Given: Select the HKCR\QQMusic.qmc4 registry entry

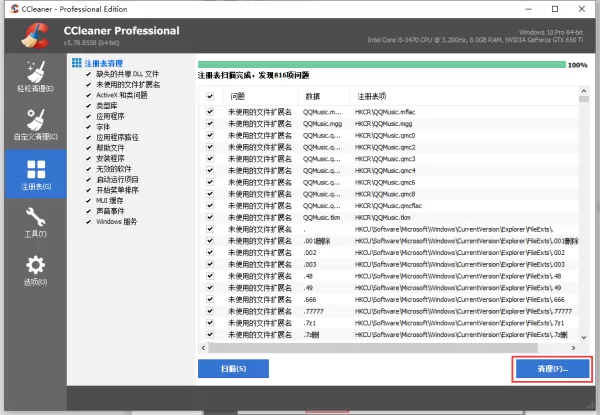Looking at the screenshot, I should (385, 171).
